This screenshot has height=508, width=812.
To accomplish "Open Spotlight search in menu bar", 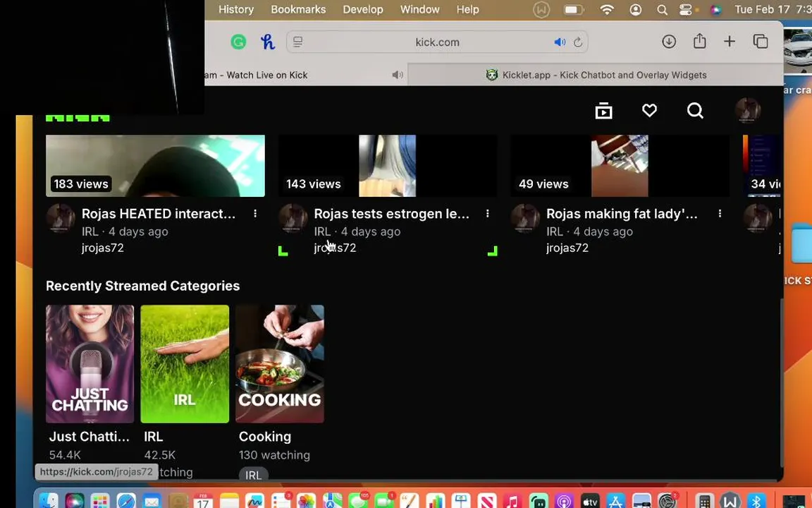I will tap(662, 10).
